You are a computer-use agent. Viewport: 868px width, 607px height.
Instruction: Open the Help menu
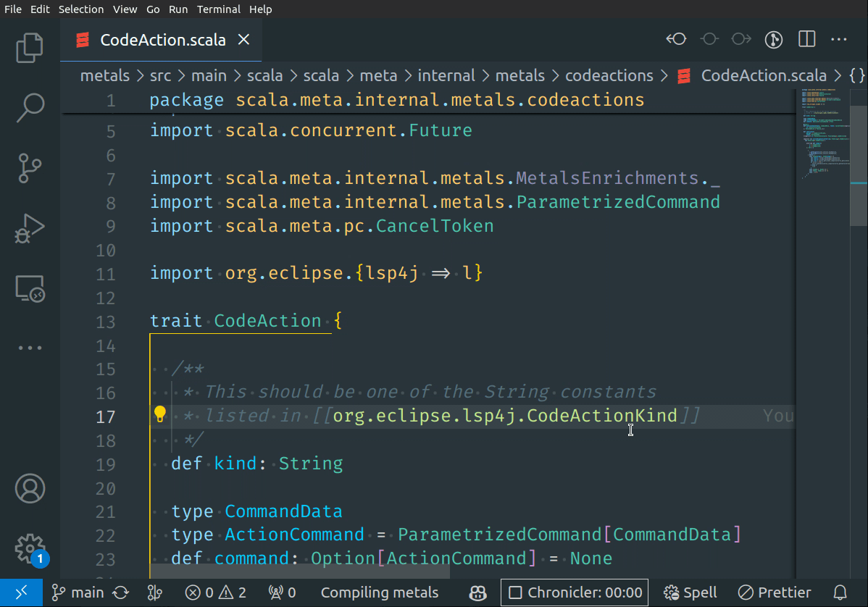pos(260,9)
